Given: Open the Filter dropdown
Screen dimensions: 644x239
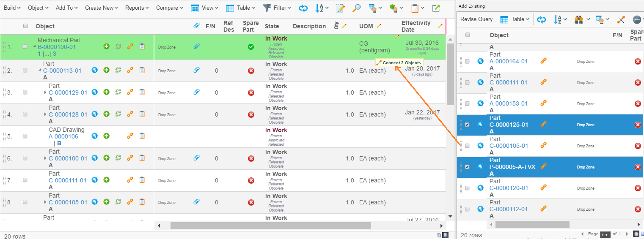Looking at the screenshot, I should (277, 8).
